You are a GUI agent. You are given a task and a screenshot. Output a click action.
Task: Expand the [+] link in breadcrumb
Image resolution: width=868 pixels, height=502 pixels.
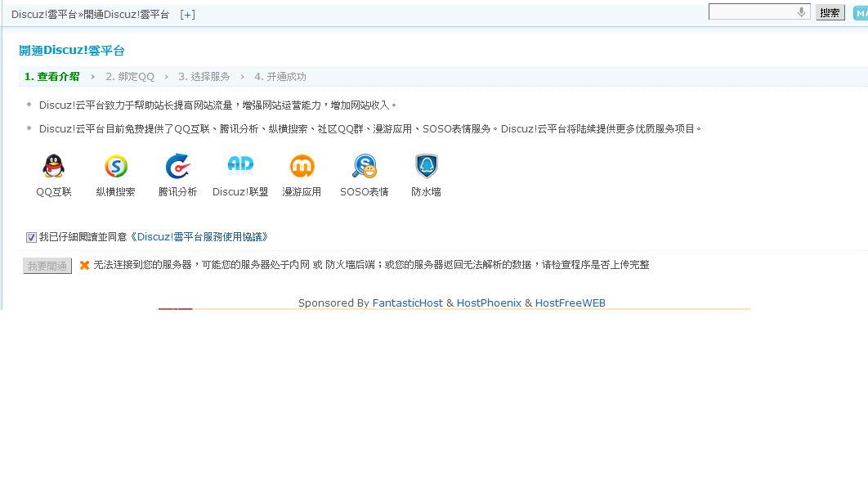pyautogui.click(x=188, y=15)
